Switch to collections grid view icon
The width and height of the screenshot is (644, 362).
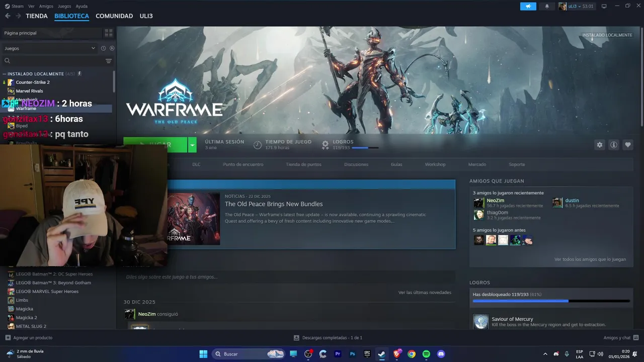tap(109, 33)
